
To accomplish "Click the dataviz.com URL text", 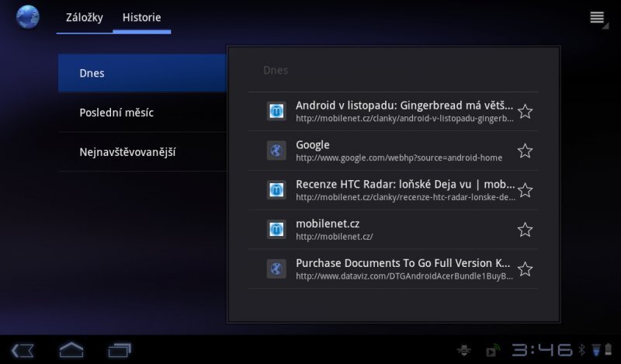I will pyautogui.click(x=404, y=276).
